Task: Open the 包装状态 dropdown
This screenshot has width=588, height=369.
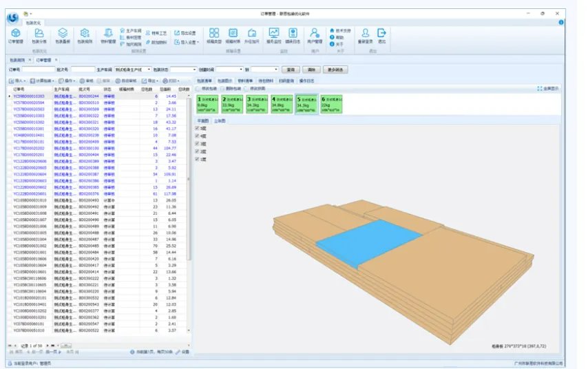Action: [193, 70]
